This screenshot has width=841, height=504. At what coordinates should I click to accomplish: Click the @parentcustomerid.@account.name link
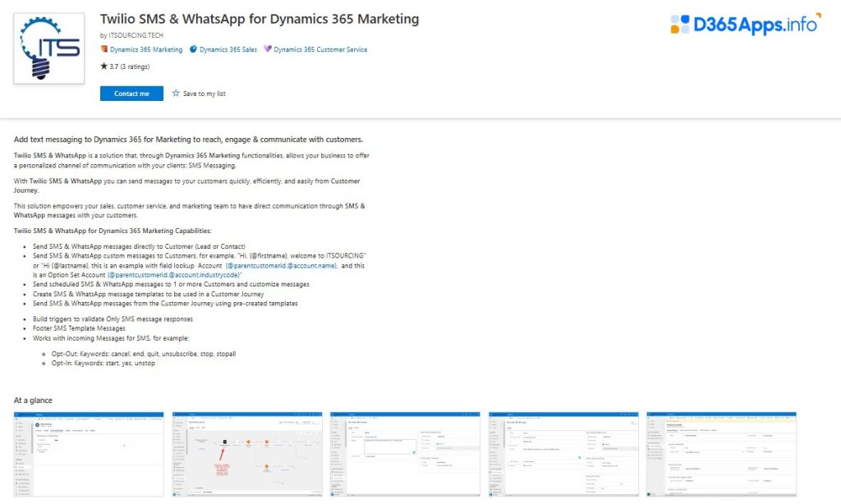tap(281, 266)
